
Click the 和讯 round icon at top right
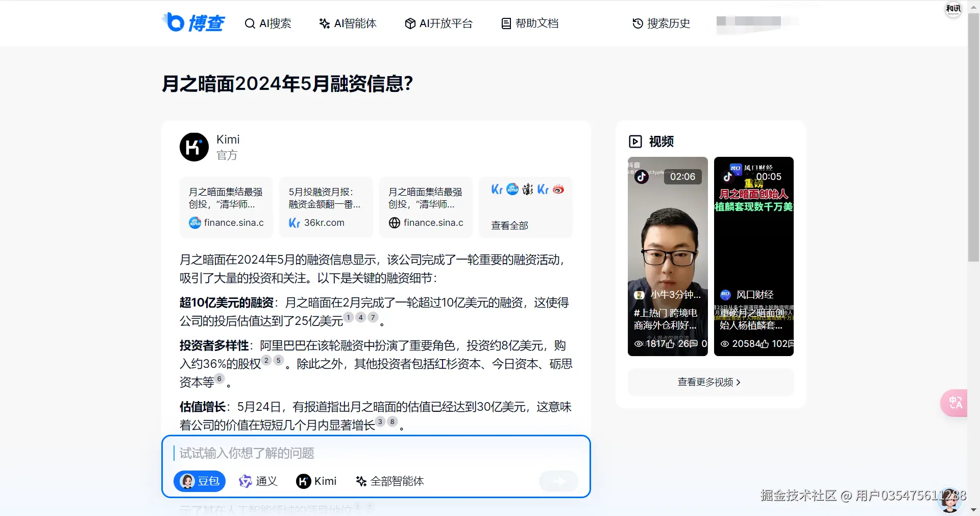tap(953, 9)
